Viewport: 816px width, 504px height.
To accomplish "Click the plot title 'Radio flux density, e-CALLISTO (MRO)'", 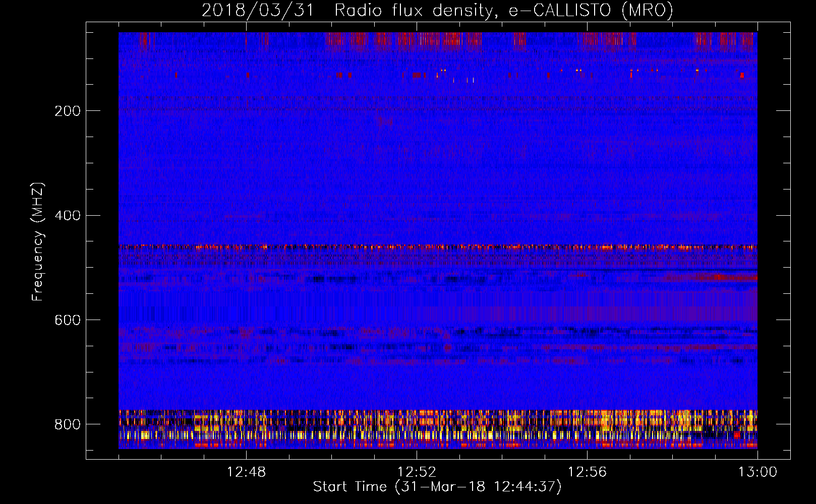I will pos(504,10).
